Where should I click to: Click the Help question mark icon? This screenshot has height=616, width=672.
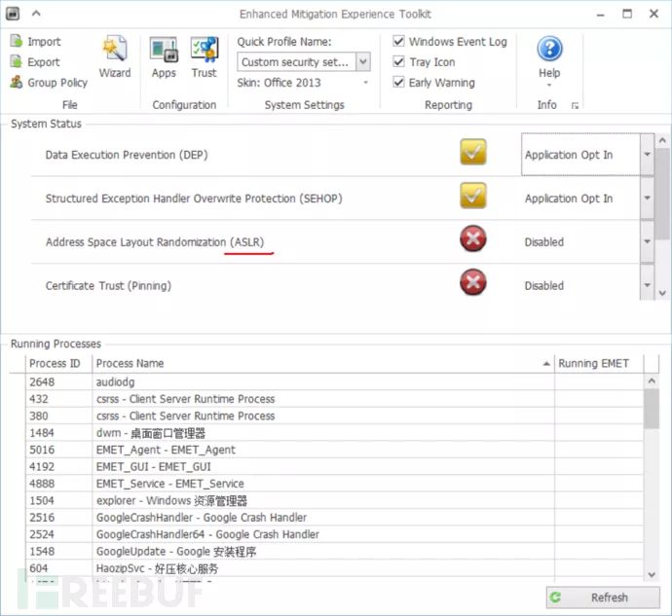click(x=549, y=49)
